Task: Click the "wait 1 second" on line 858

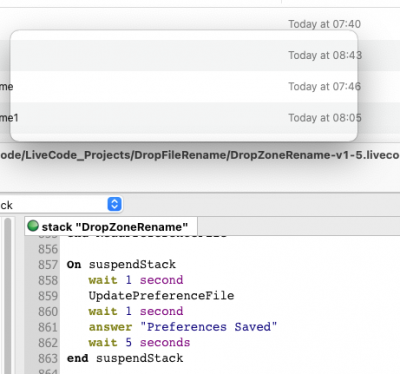Action: coord(136,280)
